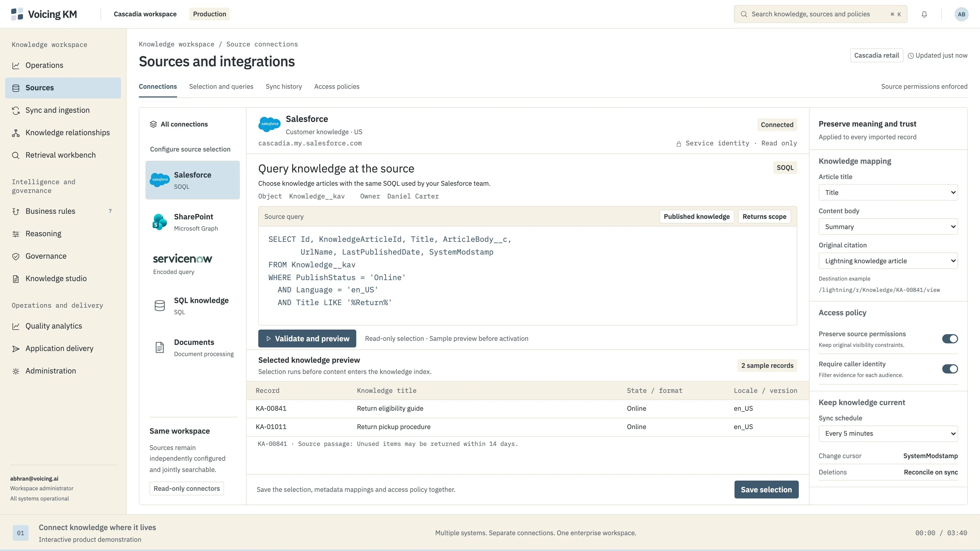980x551 pixels.
Task: Switch to Access policies tab
Action: [x=337, y=87]
